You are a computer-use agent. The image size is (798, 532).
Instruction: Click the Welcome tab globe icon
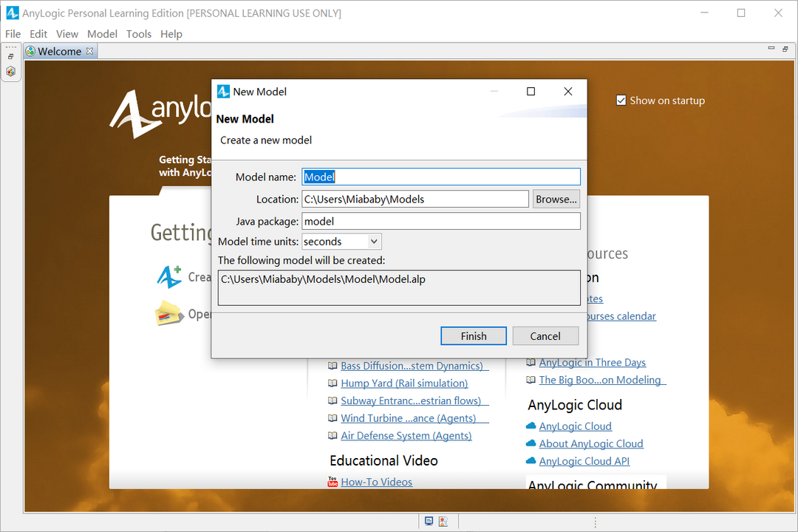click(x=29, y=51)
